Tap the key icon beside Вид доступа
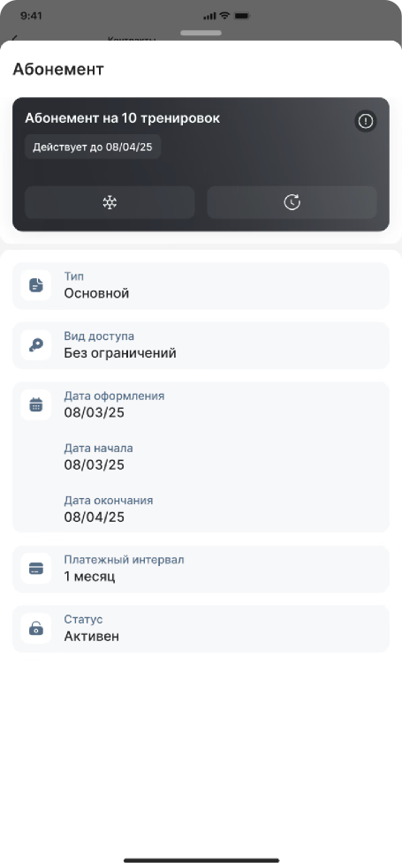The width and height of the screenshot is (402, 868). pos(36,345)
